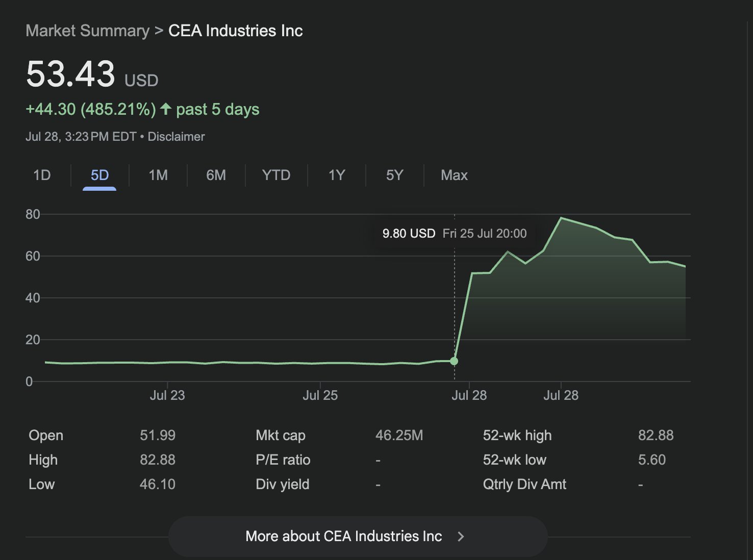Click the 52-wk high value 82.88
753x560 pixels.
656,436
